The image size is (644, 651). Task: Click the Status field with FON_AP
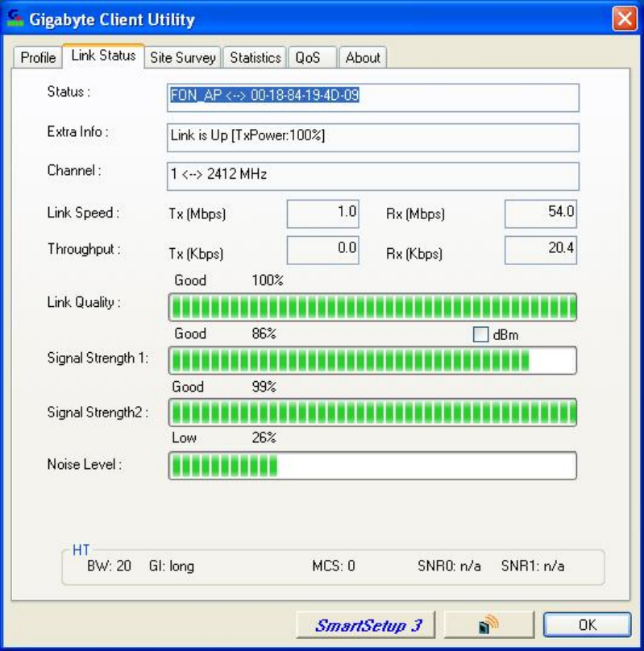373,97
